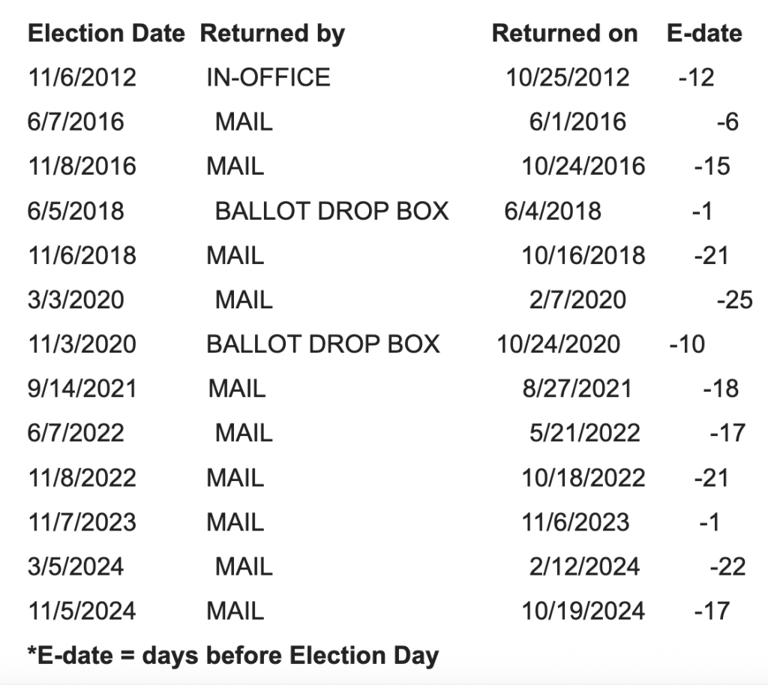Click election date 11/5/2024

[82, 611]
